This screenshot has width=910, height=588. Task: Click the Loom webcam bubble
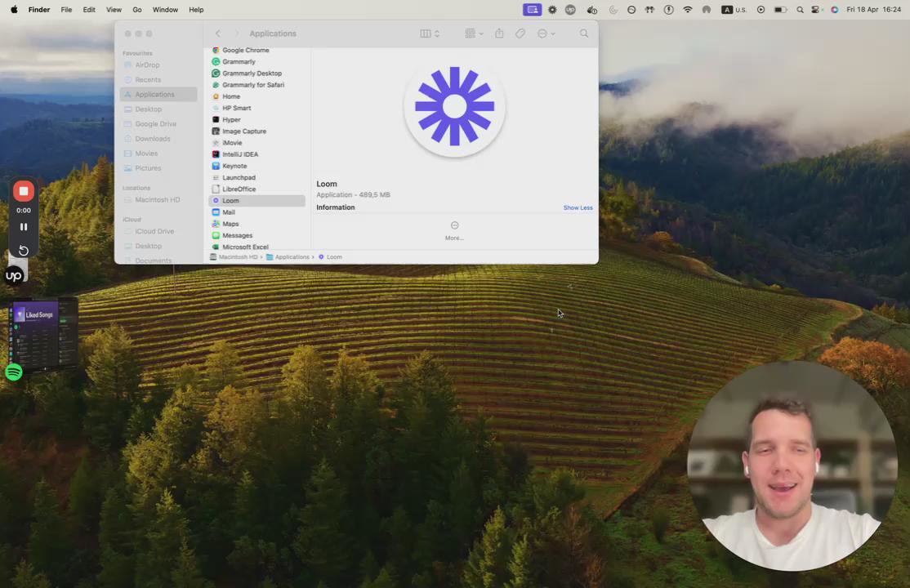click(792, 465)
